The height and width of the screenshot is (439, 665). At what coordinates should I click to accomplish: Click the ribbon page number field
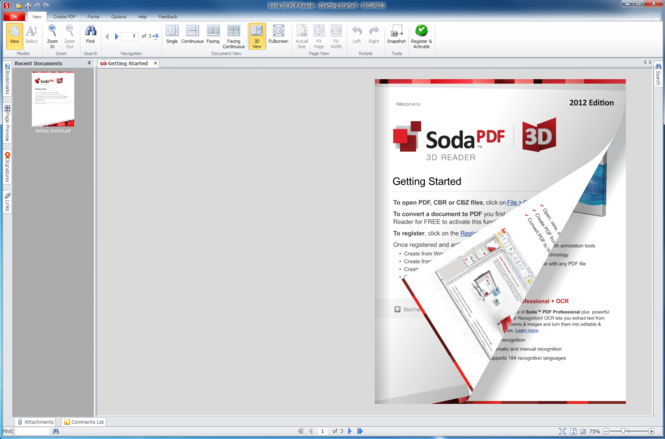[x=129, y=36]
